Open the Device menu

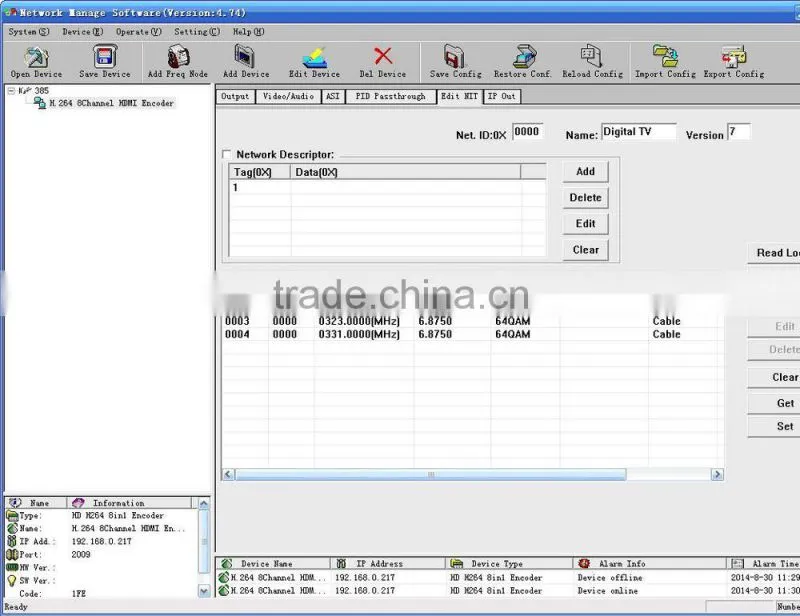point(83,32)
